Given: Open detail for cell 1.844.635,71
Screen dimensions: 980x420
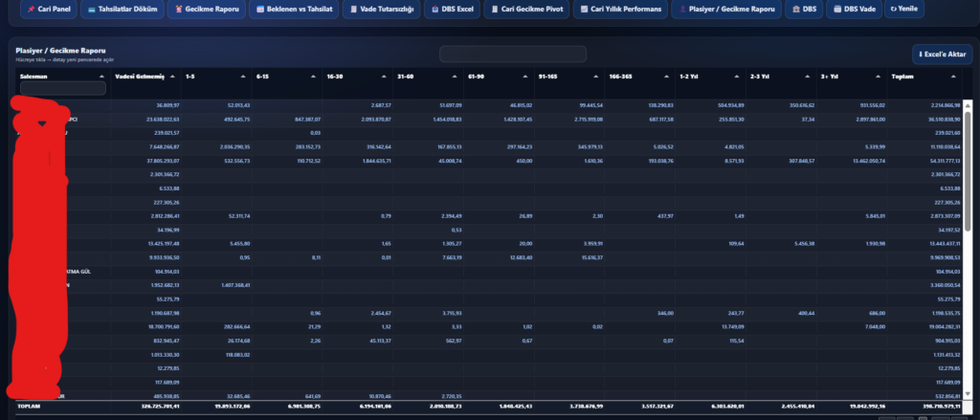Looking at the screenshot, I should click(x=376, y=161).
